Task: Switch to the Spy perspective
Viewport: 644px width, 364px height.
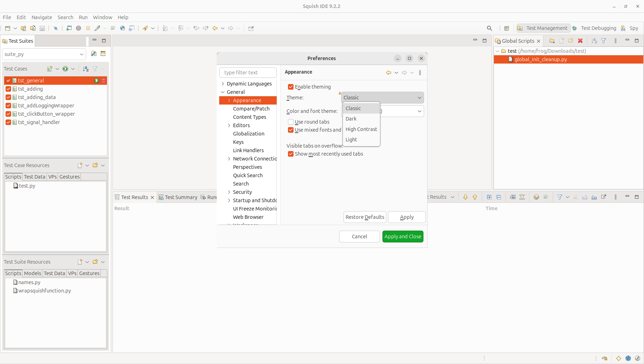Action: click(630, 28)
